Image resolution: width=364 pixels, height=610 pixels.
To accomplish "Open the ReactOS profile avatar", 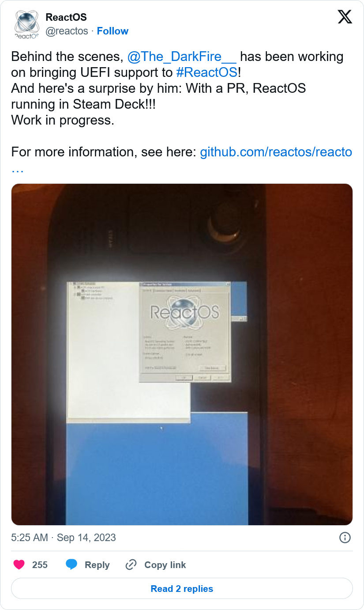I will [27, 24].
